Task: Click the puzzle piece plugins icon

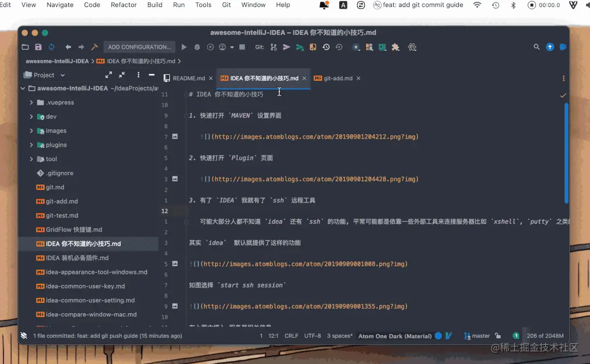Action: tap(396, 47)
